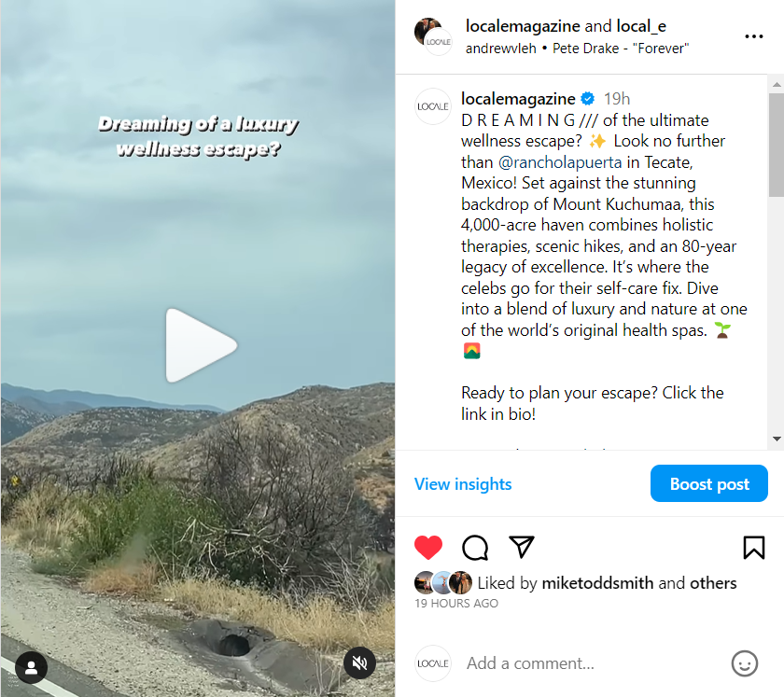The image size is (784, 697).
Task: Click the caption scrollbar thumb
Action: [x=777, y=145]
